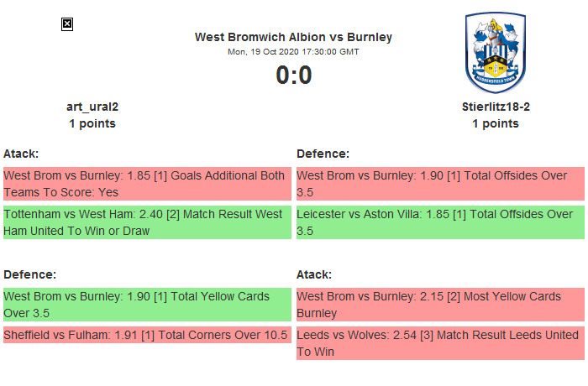Viewport: 588px width, 386px height.
Task: Select the Most Yellow Cards Burnley row
Action: [440, 305]
